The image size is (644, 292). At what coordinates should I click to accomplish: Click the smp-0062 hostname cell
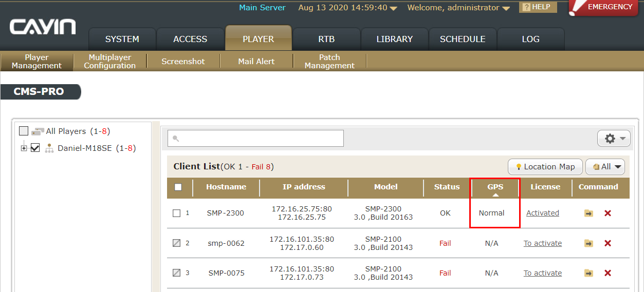pyautogui.click(x=226, y=243)
